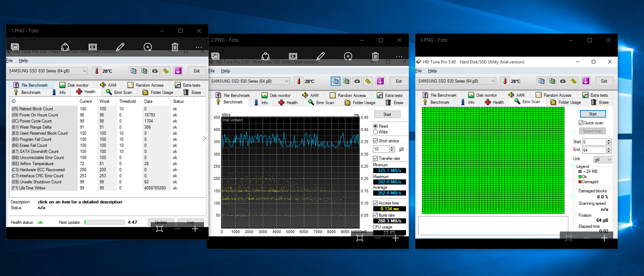Click the Start value input field

pos(594,142)
